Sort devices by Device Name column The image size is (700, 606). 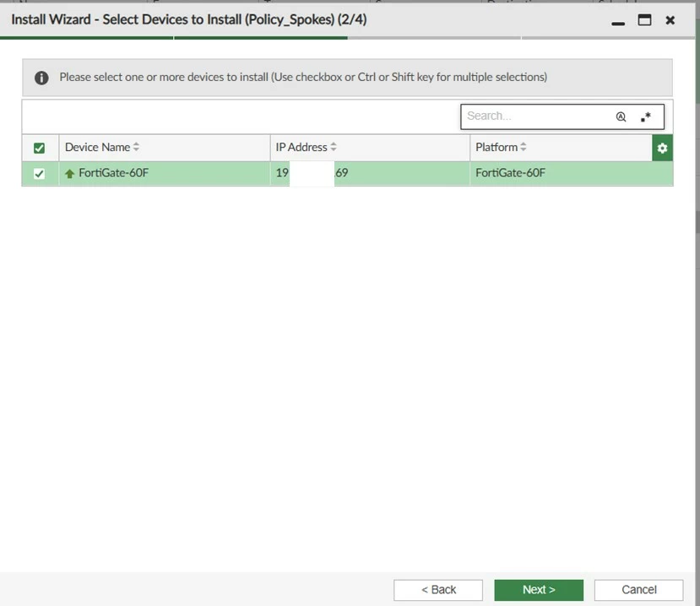pyautogui.click(x=102, y=147)
